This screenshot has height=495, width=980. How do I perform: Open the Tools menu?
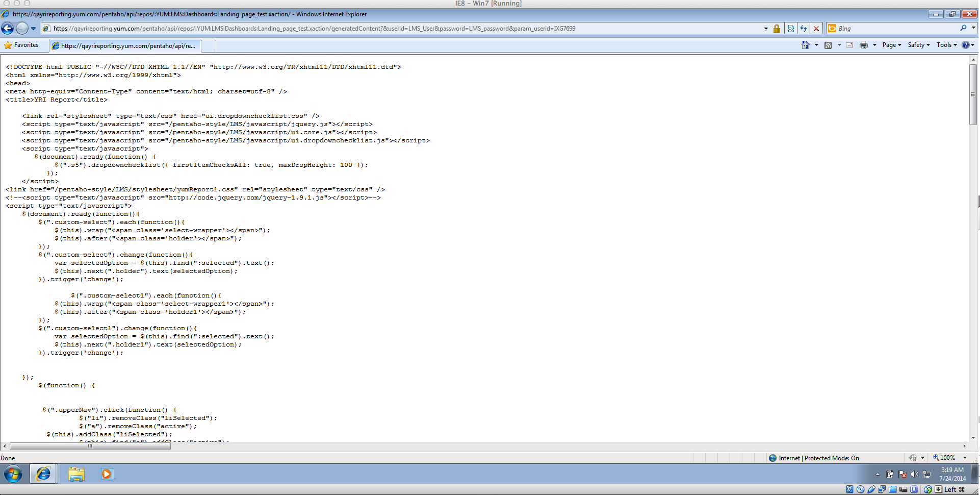click(946, 45)
